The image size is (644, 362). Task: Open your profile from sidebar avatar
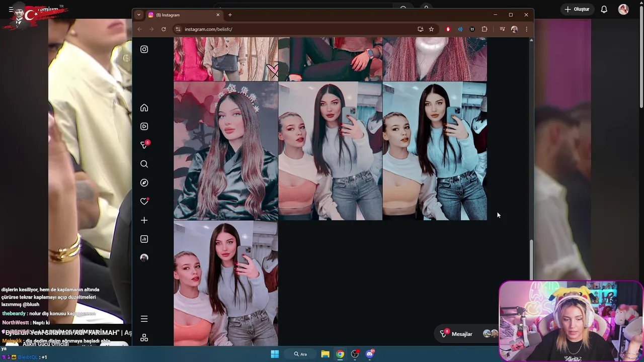144,257
